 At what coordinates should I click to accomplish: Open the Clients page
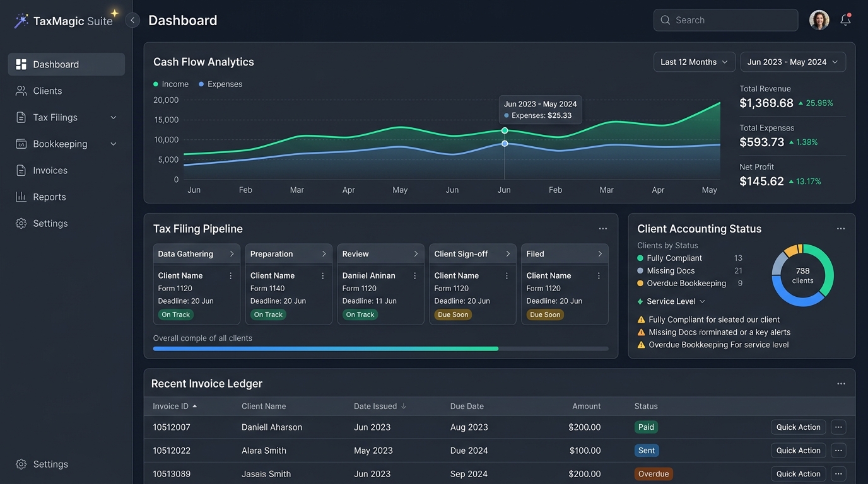pyautogui.click(x=66, y=91)
